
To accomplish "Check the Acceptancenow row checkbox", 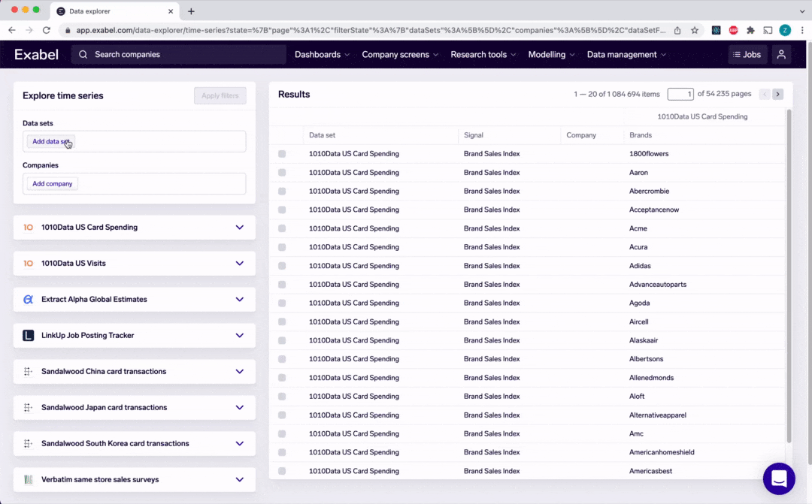I will (282, 210).
